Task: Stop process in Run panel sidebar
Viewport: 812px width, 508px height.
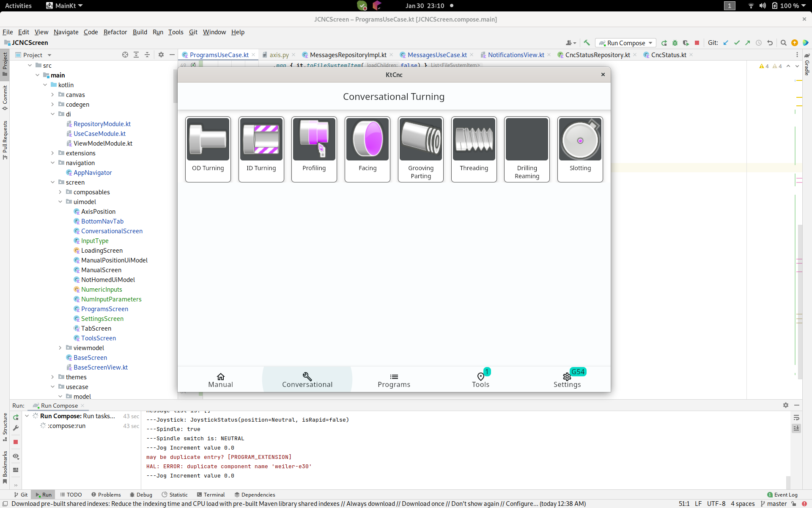Action: (16, 442)
